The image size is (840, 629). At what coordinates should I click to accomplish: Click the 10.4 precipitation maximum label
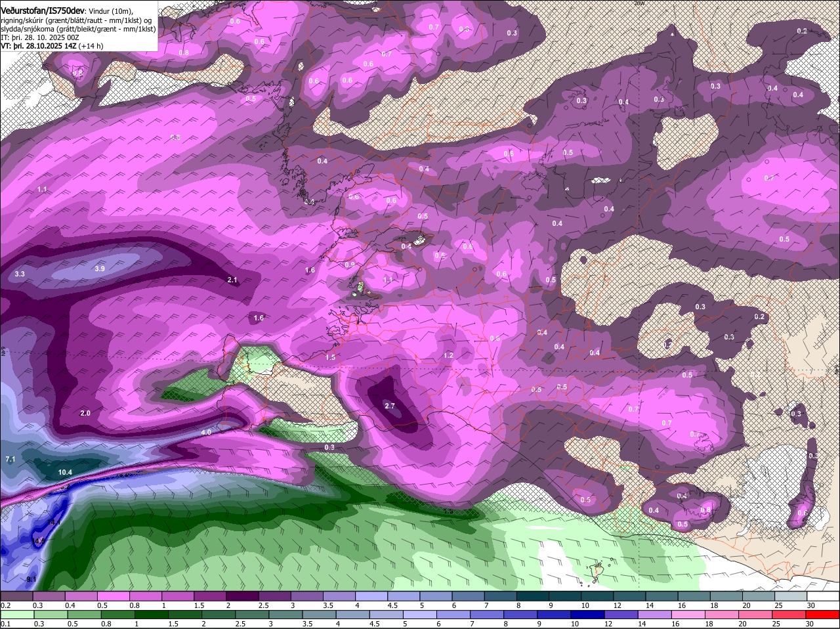point(65,472)
